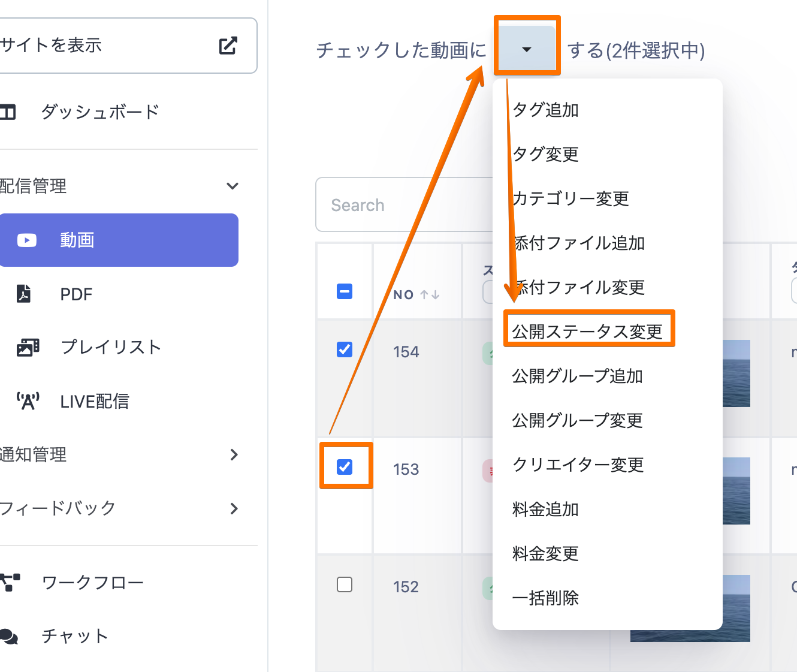The height and width of the screenshot is (672, 797).
Task: Choose 一括削除 in the dropdown menu
Action: [545, 598]
